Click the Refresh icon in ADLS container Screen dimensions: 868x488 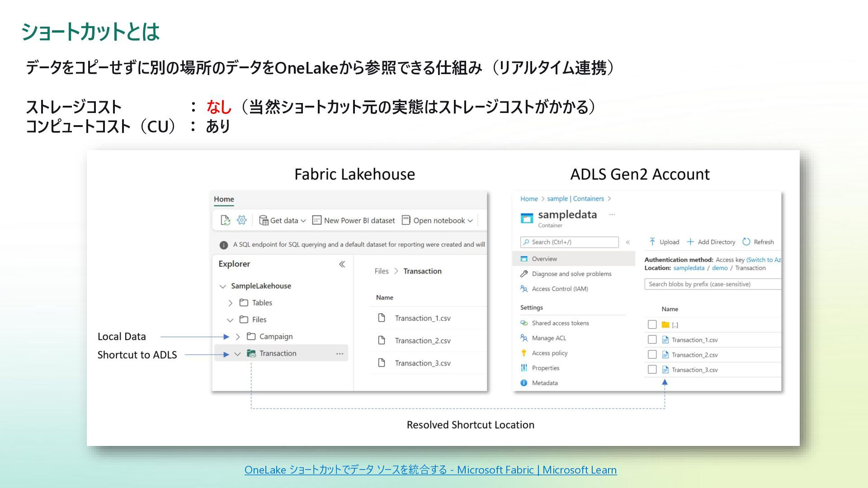[x=746, y=242]
